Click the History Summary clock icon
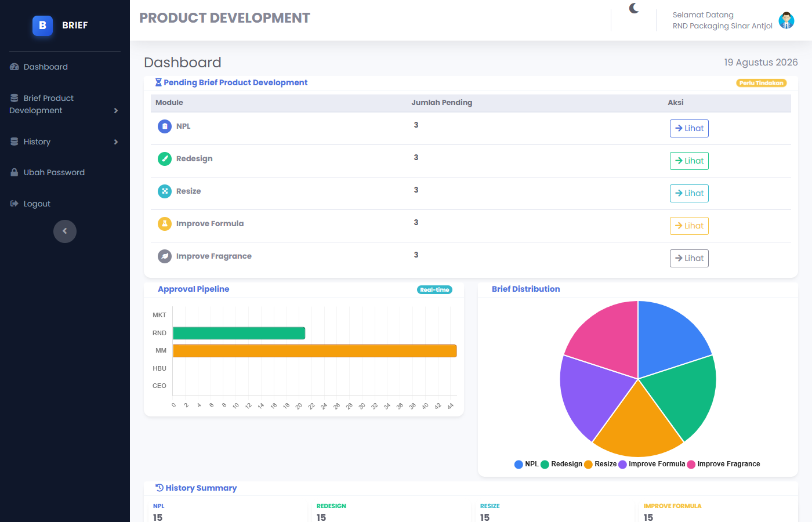 159,488
